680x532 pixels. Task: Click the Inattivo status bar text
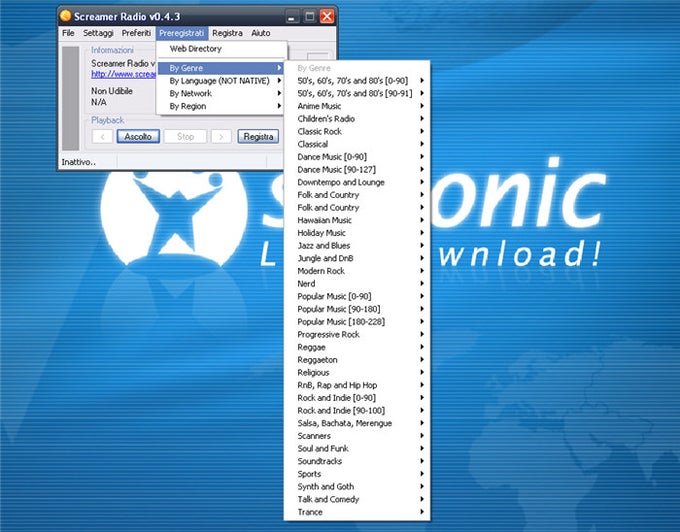click(78, 162)
